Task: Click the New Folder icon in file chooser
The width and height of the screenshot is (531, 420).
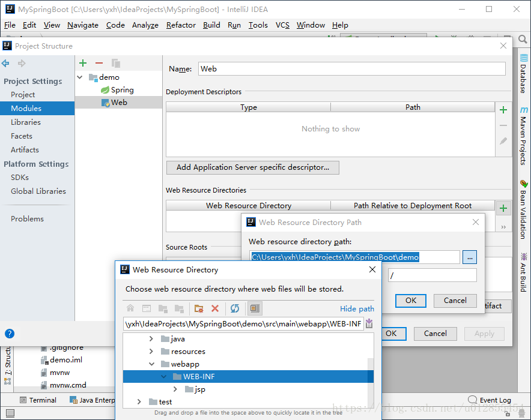Action: point(199,308)
